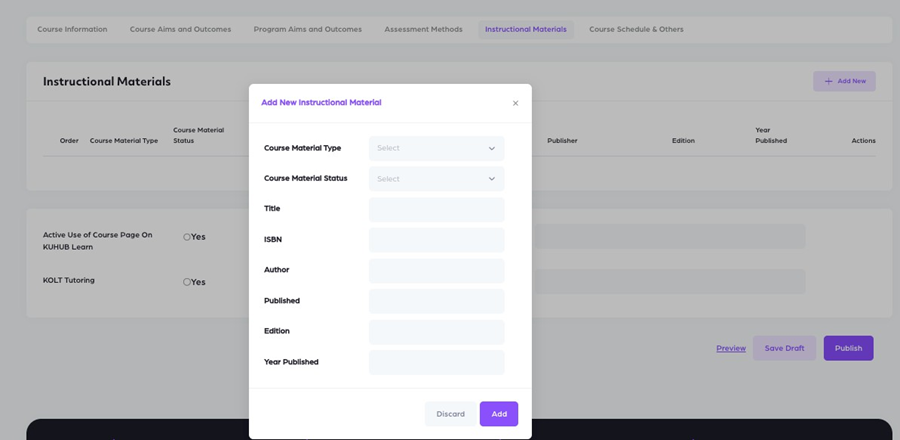This screenshot has width=900, height=440.
Task: Expand the Course Material Status dropdown
Action: pos(436,179)
